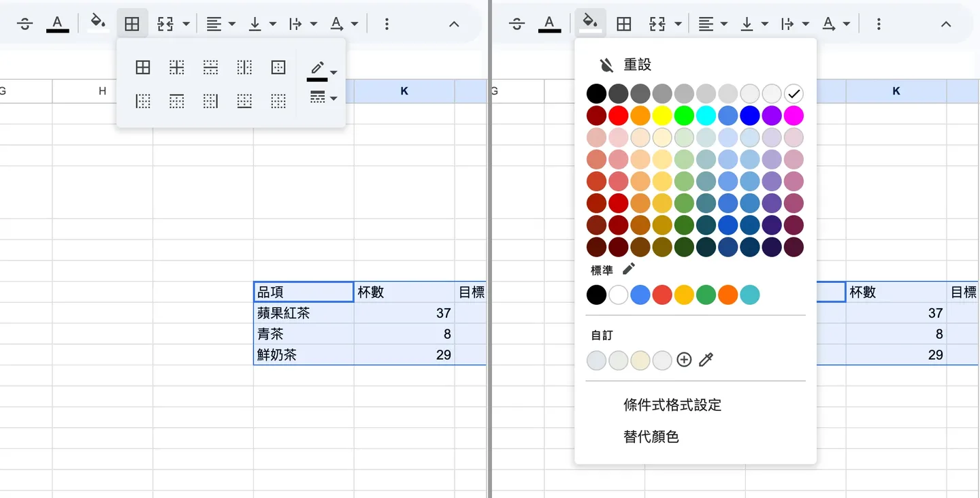Edit standard colors with pencil icon beside 標準
980x498 pixels.
click(x=629, y=269)
